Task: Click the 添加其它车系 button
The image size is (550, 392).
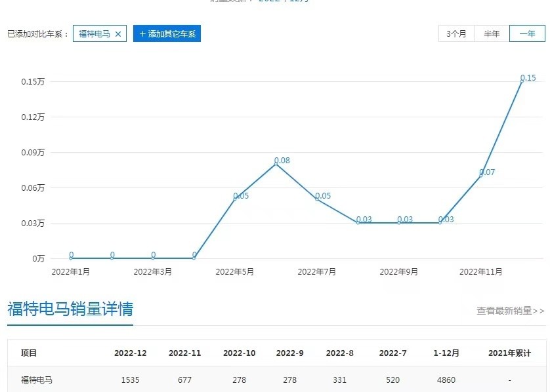Action: 167,33
